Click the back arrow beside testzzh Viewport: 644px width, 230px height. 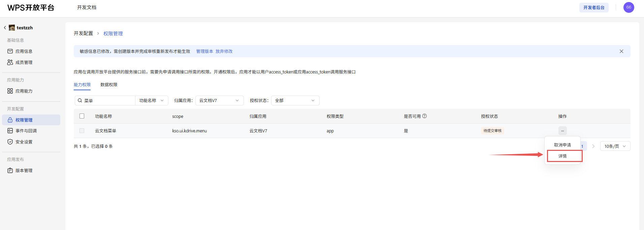pos(5,28)
